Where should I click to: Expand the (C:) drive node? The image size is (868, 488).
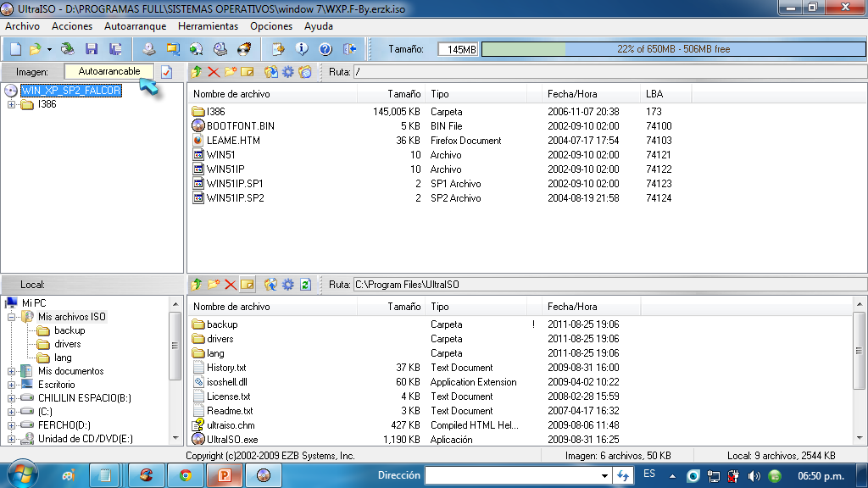[x=11, y=412]
